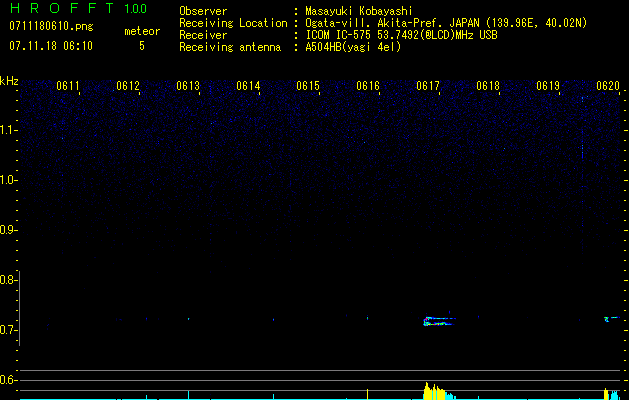Click the 1.0 frequency axis label
Image resolution: width=629 pixels, height=400 pixels.
click(x=7, y=180)
